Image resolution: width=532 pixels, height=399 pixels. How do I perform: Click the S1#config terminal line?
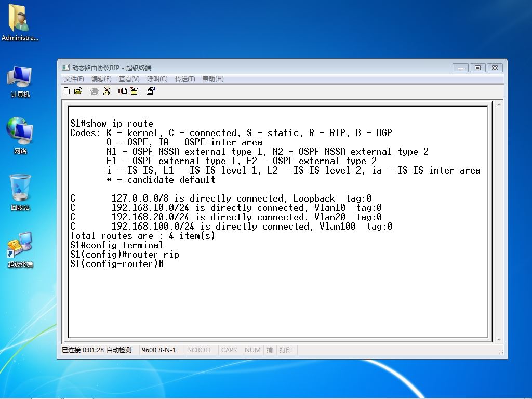pos(116,245)
